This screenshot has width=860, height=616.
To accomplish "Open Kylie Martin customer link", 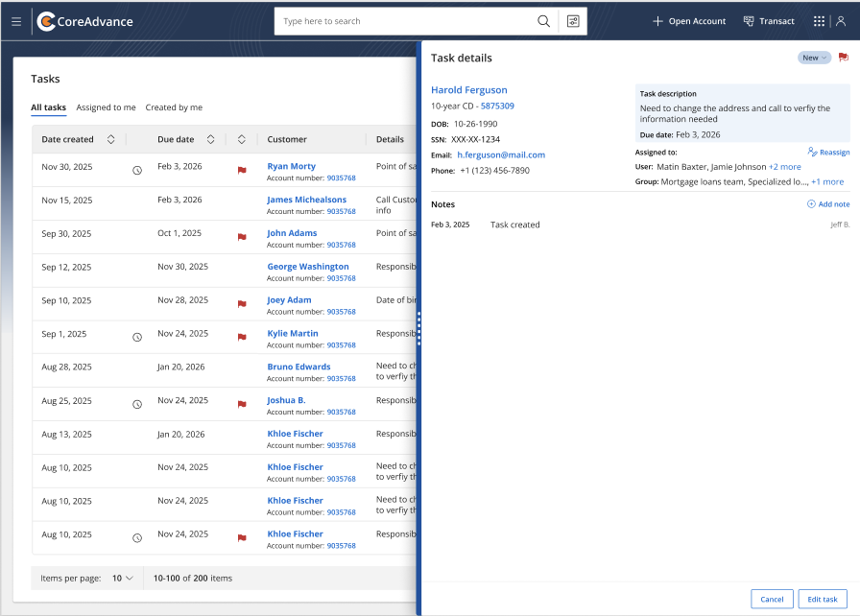I will click(293, 333).
